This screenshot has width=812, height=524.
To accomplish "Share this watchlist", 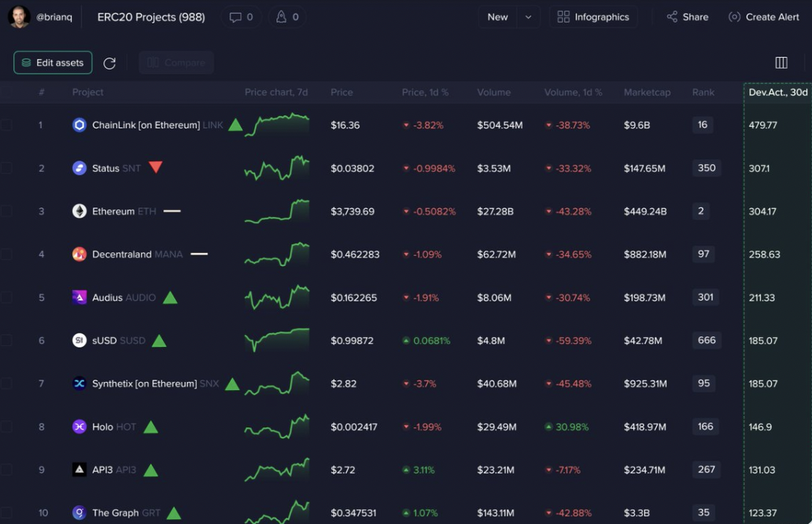I will (x=687, y=17).
